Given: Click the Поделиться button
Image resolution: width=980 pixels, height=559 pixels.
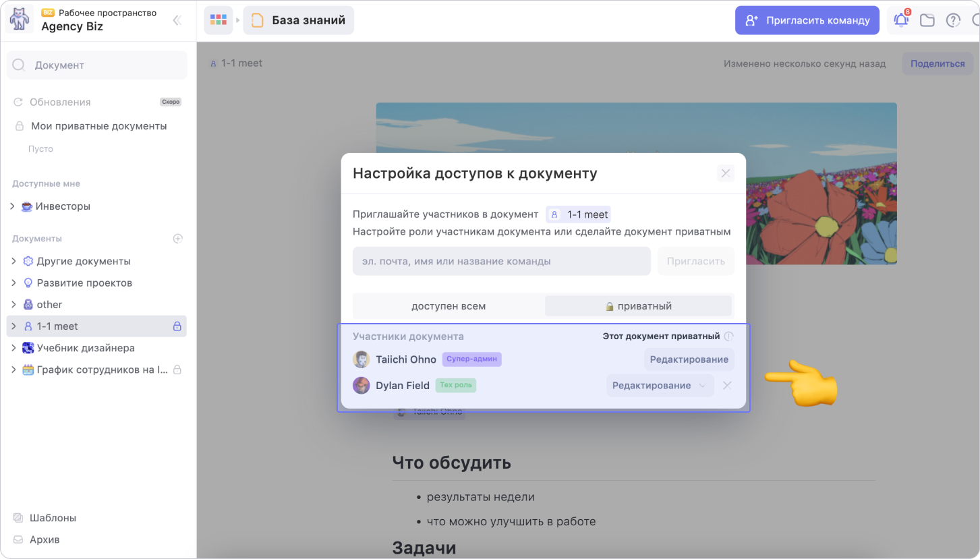Looking at the screenshot, I should click(x=937, y=64).
